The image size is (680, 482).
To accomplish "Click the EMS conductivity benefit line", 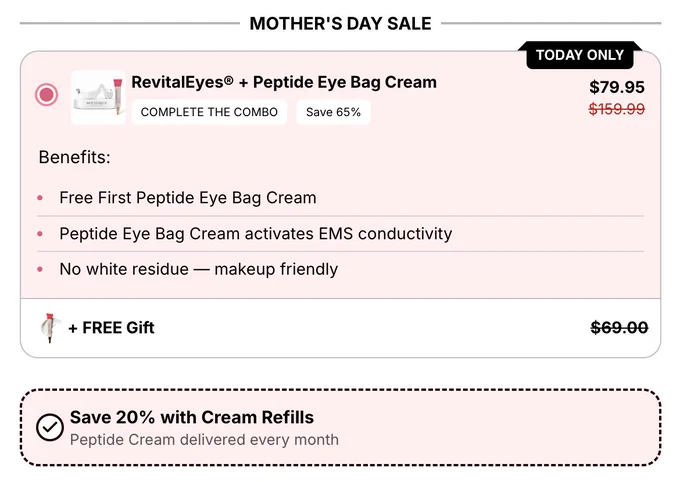I will click(x=256, y=234).
